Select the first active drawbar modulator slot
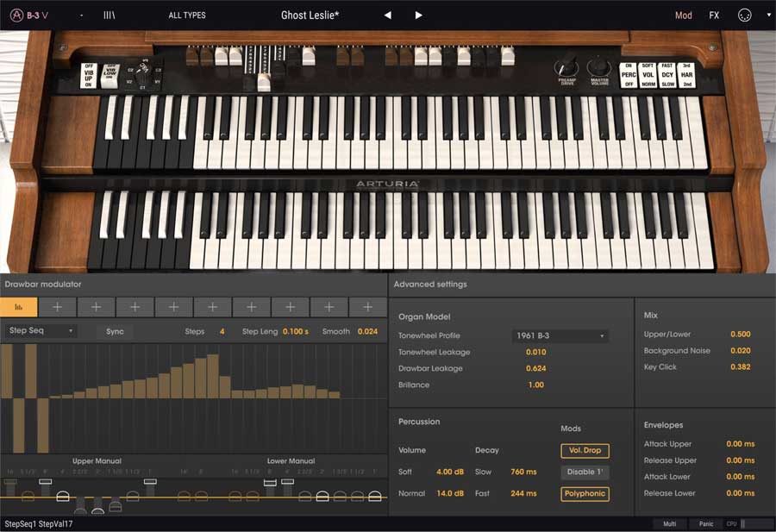 point(19,307)
